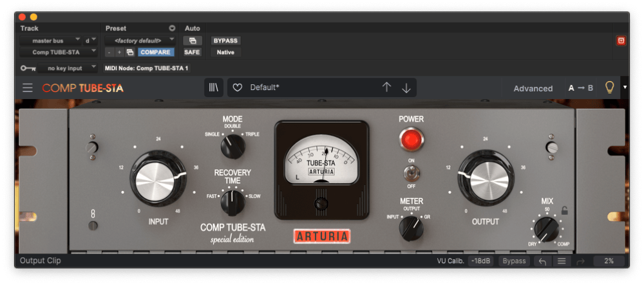Click the MIX dry/comp knob
Viewport: 644px width, 285px height.
547,230
